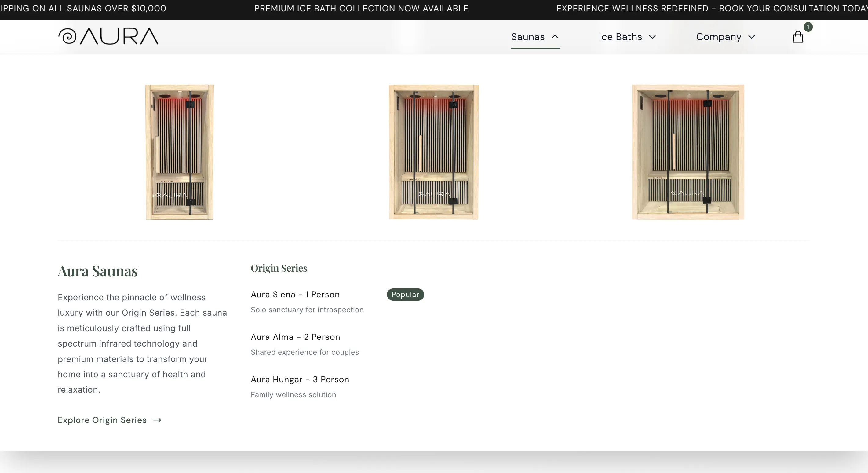This screenshot has height=473, width=868.
Task: Click the Popular badge
Action: [x=405, y=294]
